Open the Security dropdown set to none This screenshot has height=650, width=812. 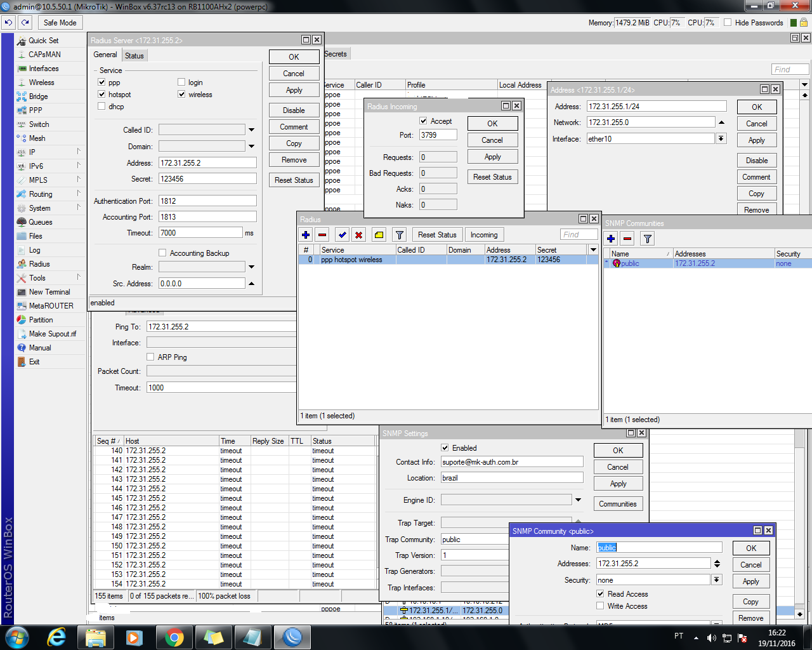[717, 580]
